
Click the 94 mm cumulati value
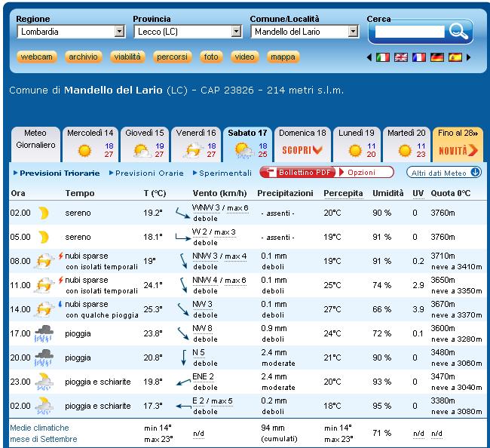[279, 434]
